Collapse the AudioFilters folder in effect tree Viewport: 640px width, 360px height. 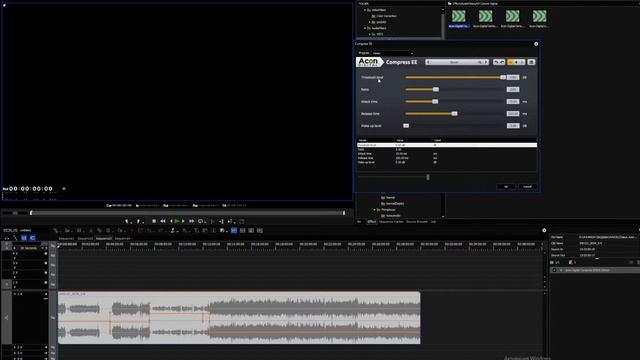(365, 28)
